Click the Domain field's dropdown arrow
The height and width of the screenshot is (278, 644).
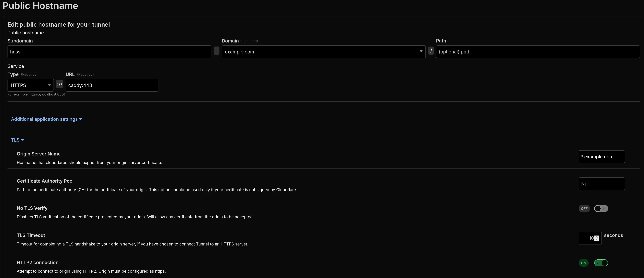point(421,51)
